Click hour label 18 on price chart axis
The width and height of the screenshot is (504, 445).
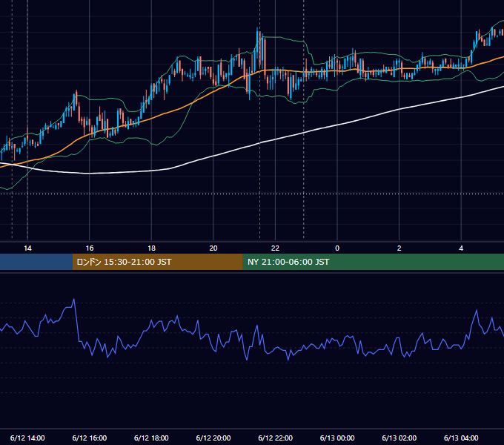151,248
